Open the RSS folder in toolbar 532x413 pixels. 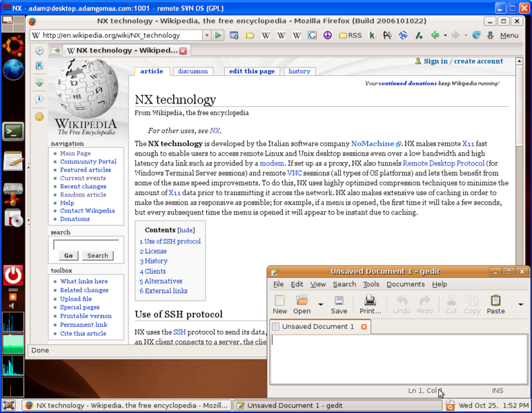(x=350, y=35)
